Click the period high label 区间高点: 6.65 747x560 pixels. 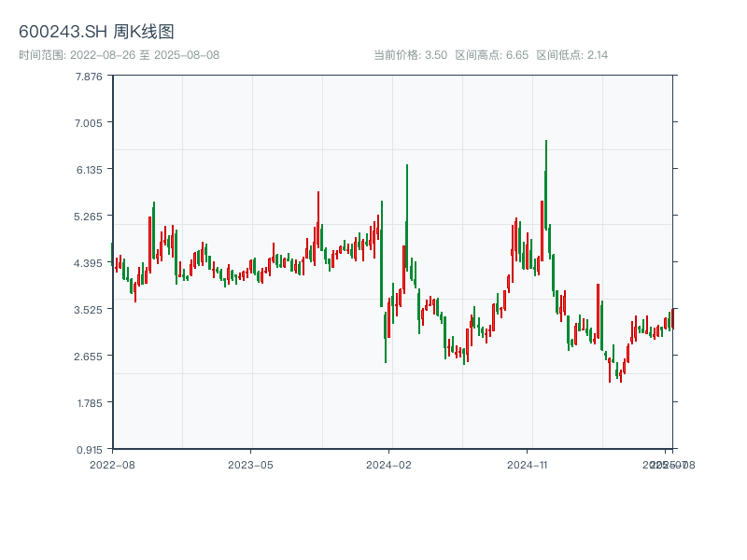[x=492, y=55]
